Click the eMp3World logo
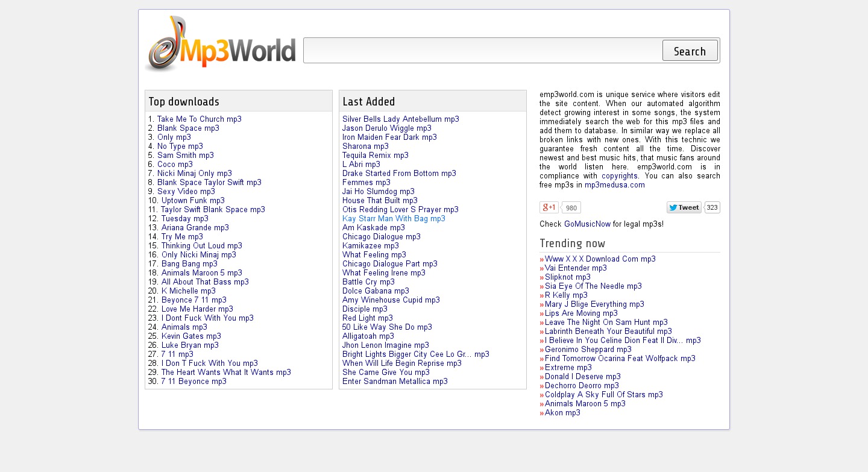868x472 pixels. click(x=220, y=45)
